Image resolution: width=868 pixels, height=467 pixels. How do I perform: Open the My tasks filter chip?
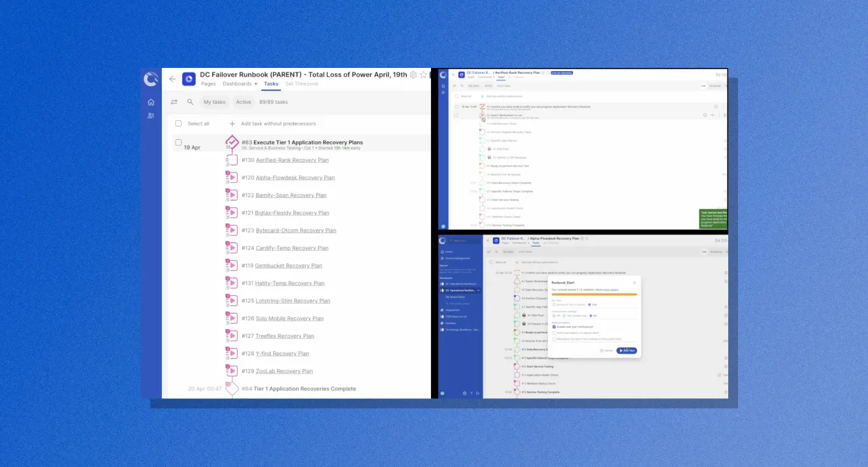[215, 102]
